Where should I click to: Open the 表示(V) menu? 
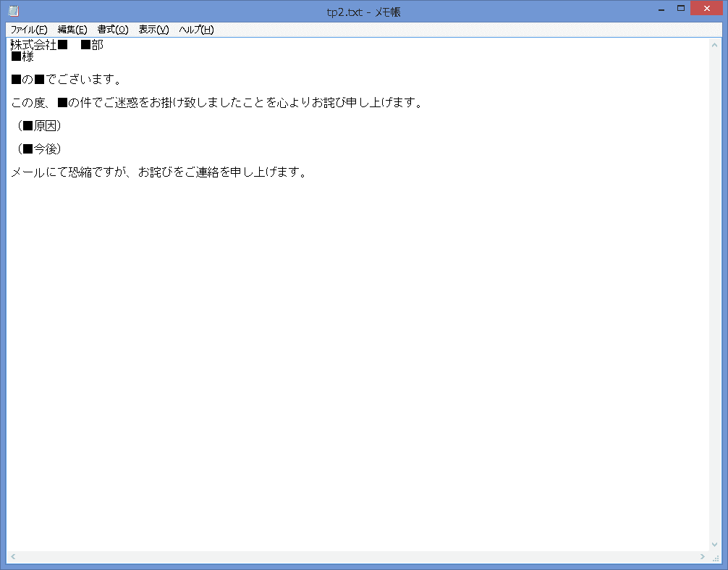pyautogui.click(x=153, y=30)
